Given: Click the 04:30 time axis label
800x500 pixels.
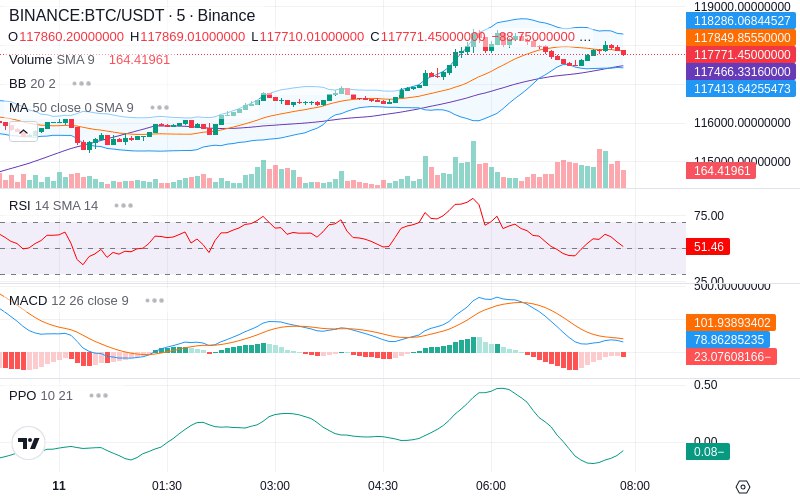Looking at the screenshot, I should (x=383, y=486).
